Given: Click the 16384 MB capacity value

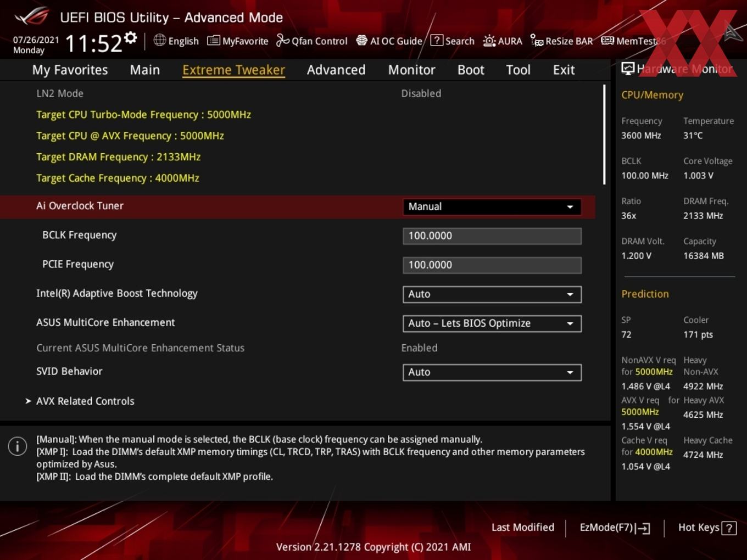Looking at the screenshot, I should coord(704,256).
